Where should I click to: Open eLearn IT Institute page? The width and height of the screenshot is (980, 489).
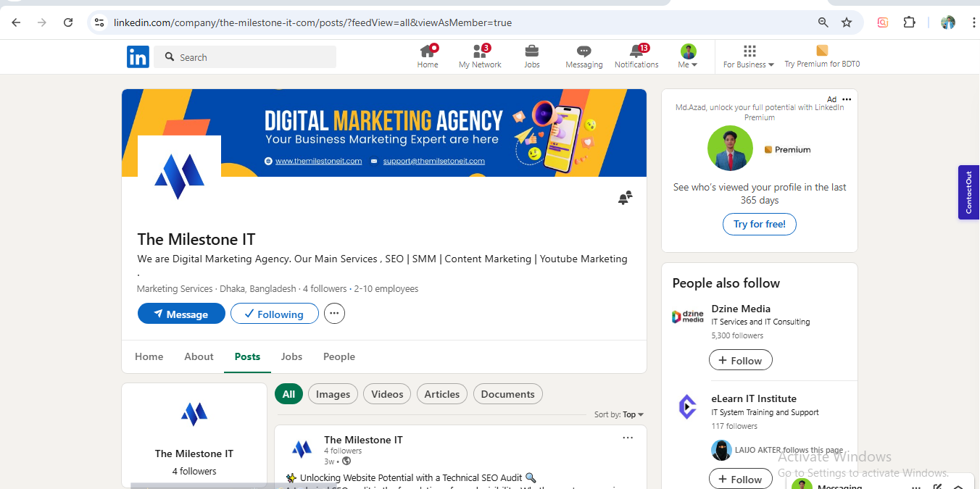pos(754,398)
